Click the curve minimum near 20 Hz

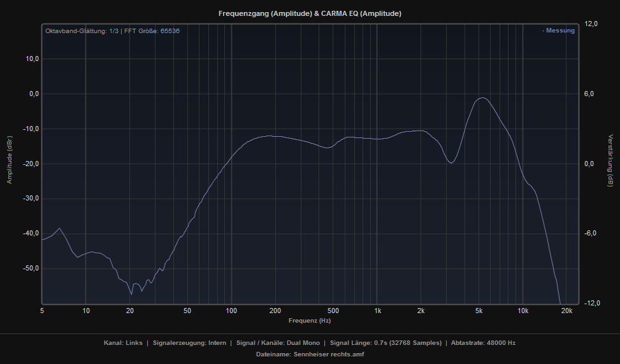pos(131,294)
